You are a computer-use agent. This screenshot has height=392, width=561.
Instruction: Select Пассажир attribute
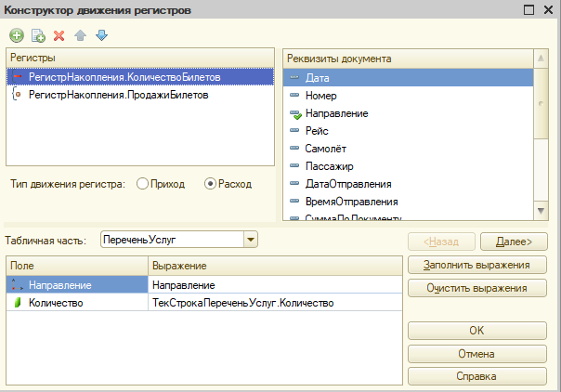pyautogui.click(x=409, y=166)
